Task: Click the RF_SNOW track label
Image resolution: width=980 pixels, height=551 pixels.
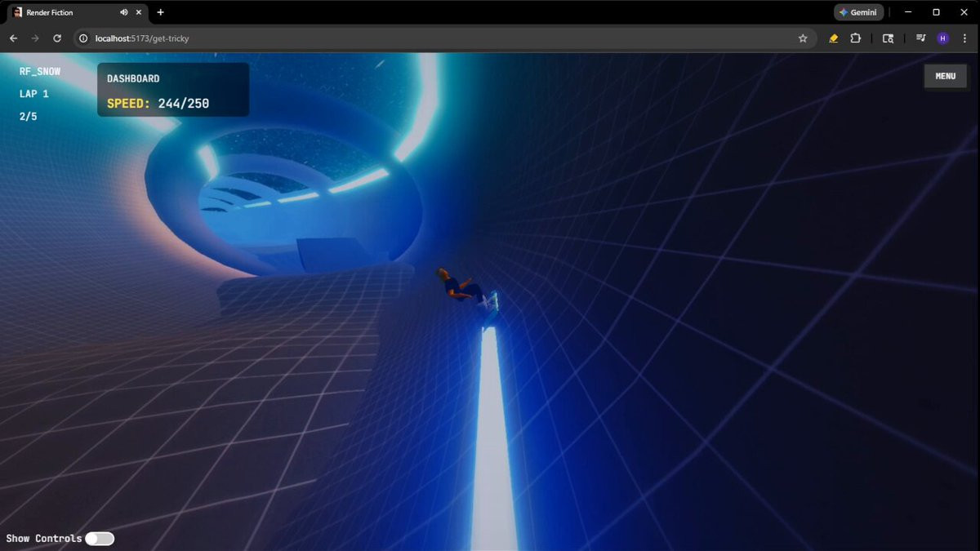Action: pyautogui.click(x=40, y=71)
